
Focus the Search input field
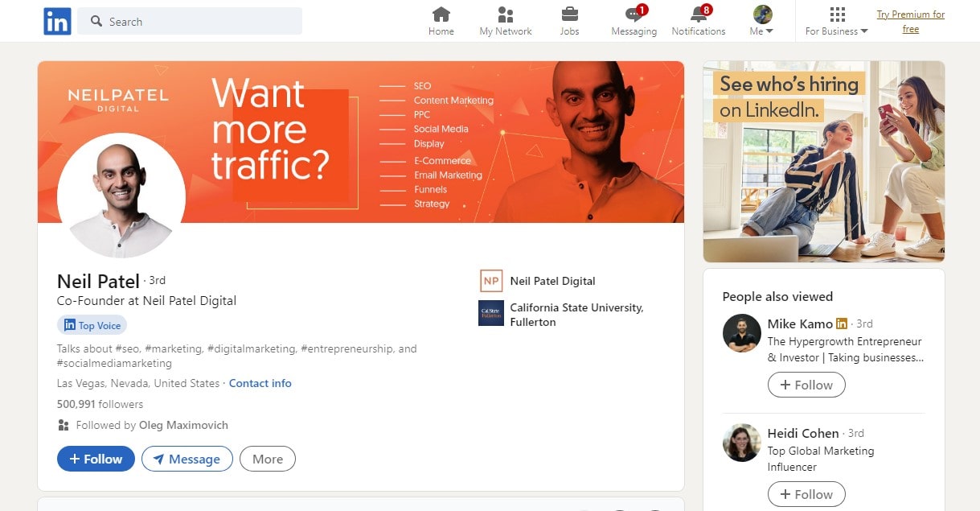(x=190, y=22)
